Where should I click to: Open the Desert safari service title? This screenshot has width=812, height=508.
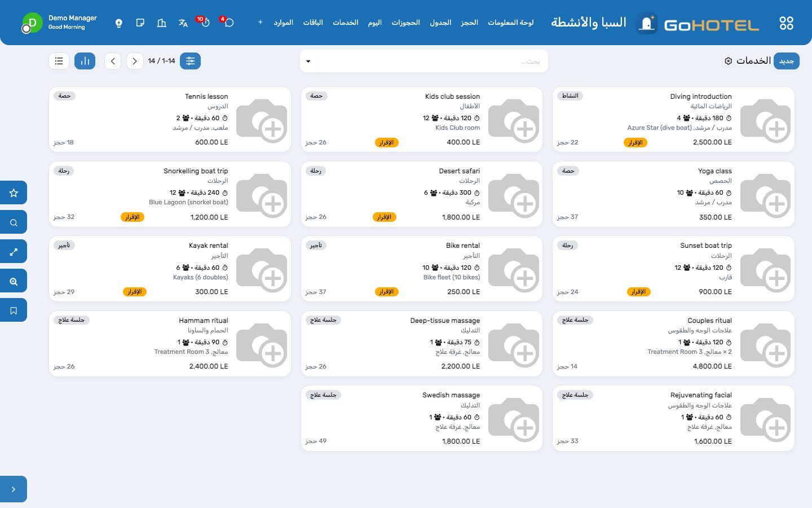[x=460, y=171]
